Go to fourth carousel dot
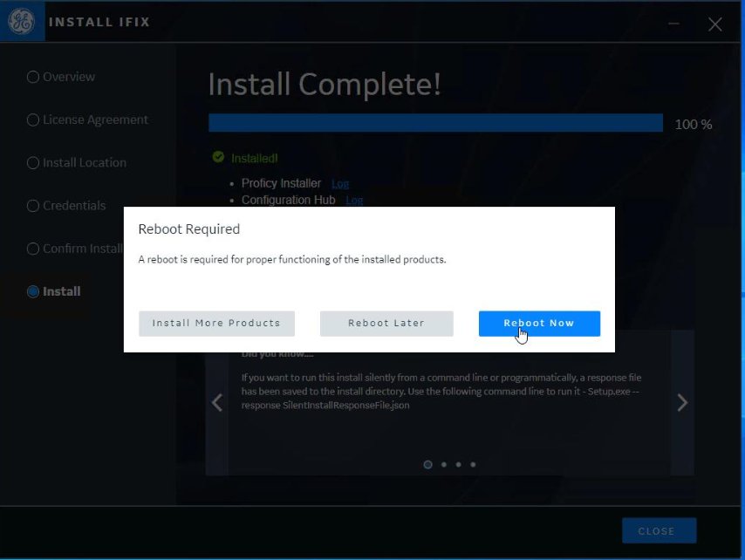This screenshot has height=560, width=745. point(473,465)
